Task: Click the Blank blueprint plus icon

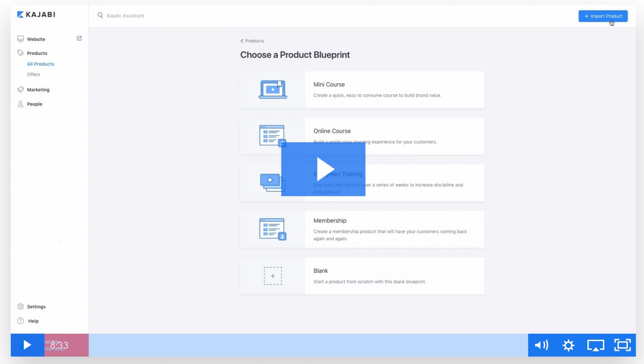Action: point(273,276)
